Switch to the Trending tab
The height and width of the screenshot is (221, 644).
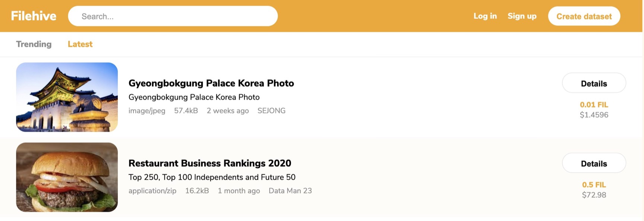click(34, 44)
